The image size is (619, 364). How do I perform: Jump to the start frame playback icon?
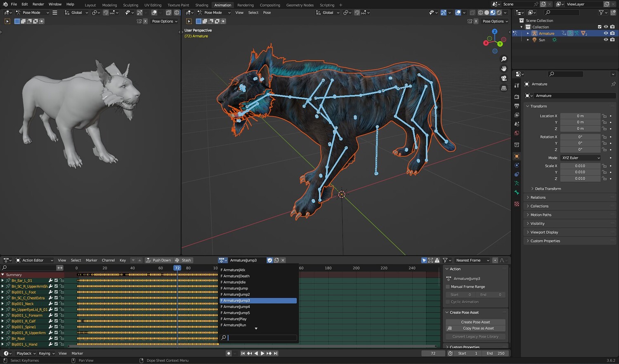click(x=243, y=353)
